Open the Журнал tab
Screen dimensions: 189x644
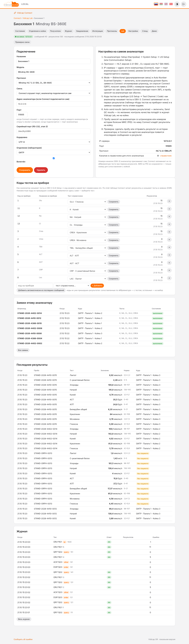pos(68,31)
